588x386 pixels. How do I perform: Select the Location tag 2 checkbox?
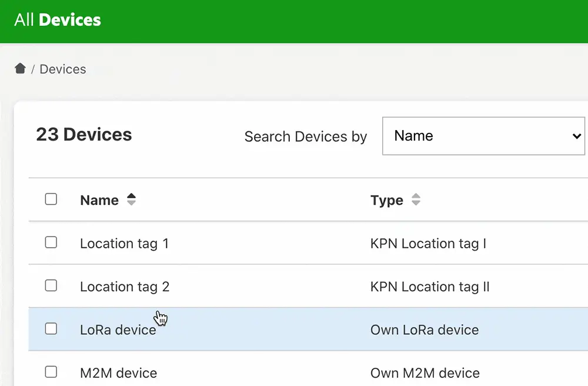[51, 286]
